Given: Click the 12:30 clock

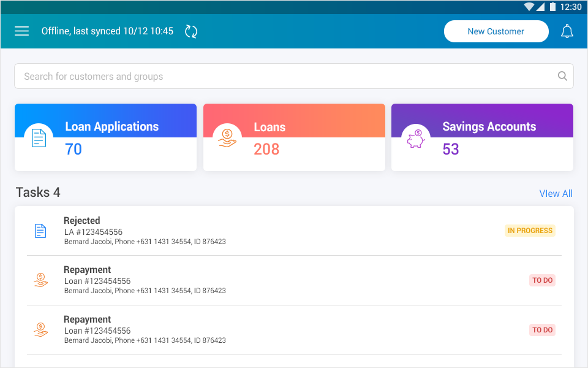Looking at the screenshot, I should (x=571, y=7).
